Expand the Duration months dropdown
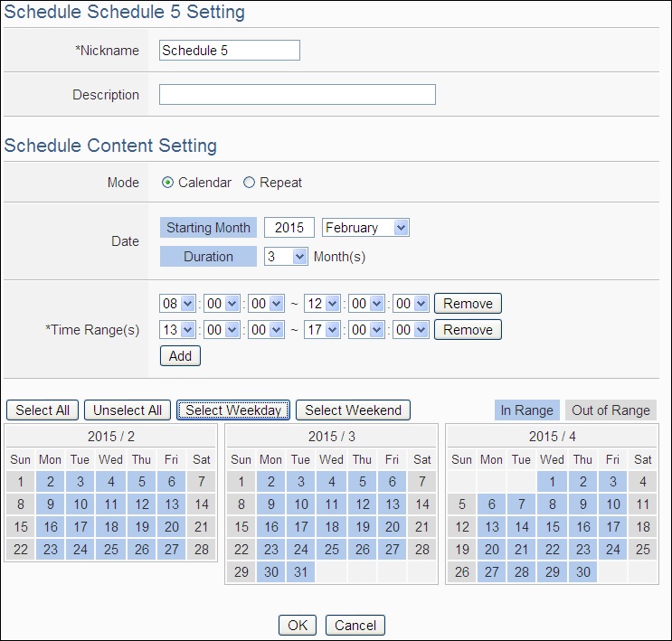The image size is (672, 641). 287,257
